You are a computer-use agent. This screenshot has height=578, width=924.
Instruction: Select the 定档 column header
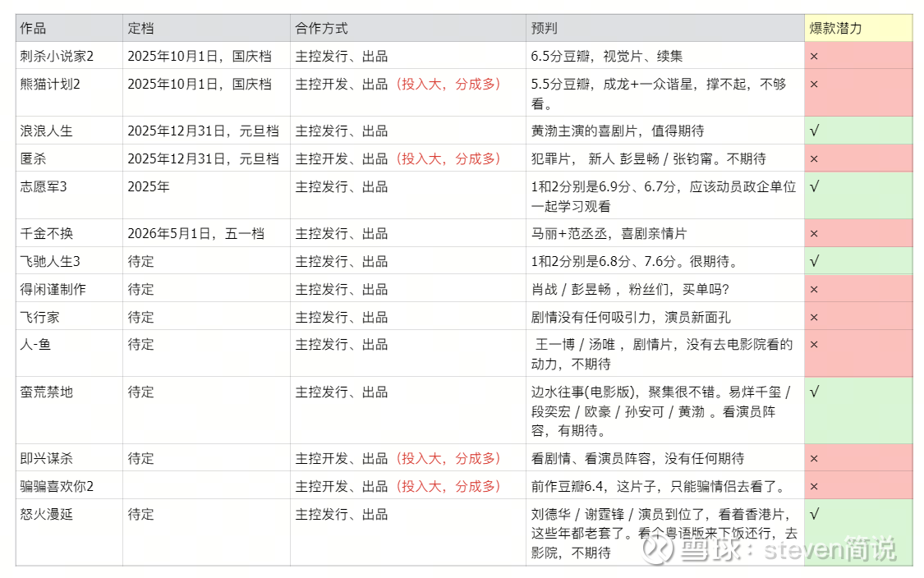pos(140,29)
